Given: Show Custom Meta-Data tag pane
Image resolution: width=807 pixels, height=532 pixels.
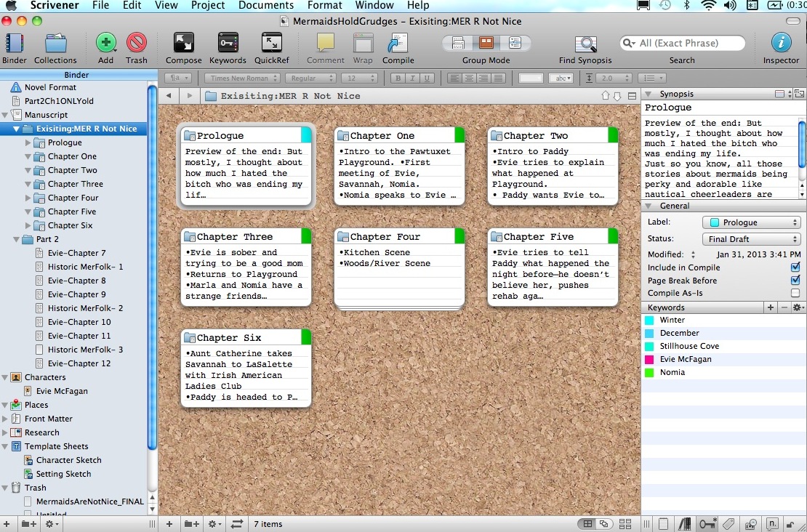Looking at the screenshot, I should 728,524.
